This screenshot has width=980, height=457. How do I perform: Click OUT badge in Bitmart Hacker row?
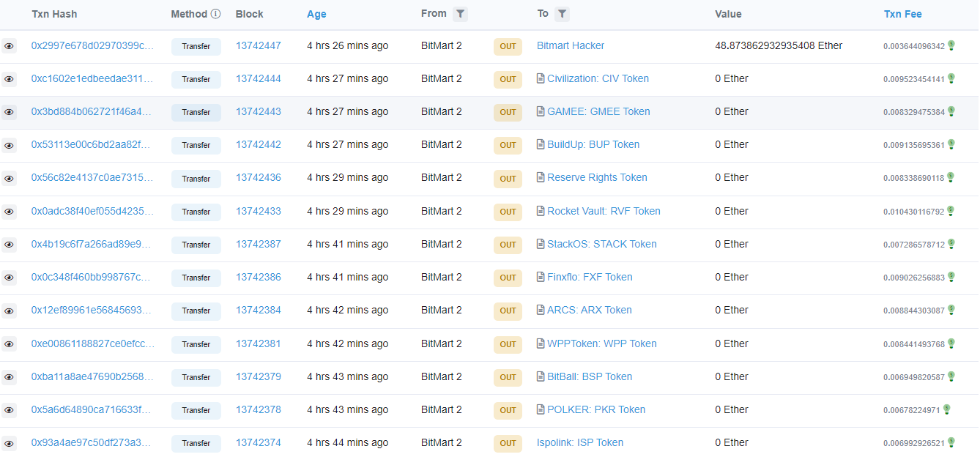coord(508,46)
